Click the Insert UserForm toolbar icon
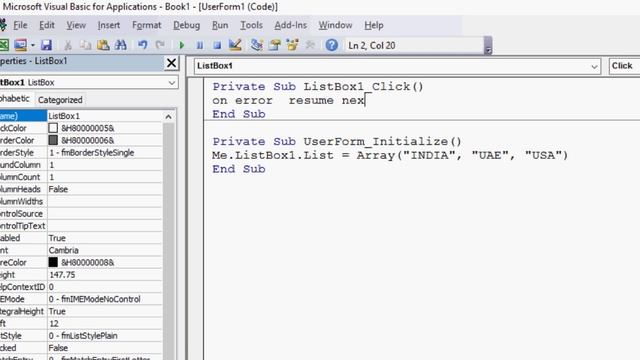The height and width of the screenshot is (360, 640). [x=20, y=45]
